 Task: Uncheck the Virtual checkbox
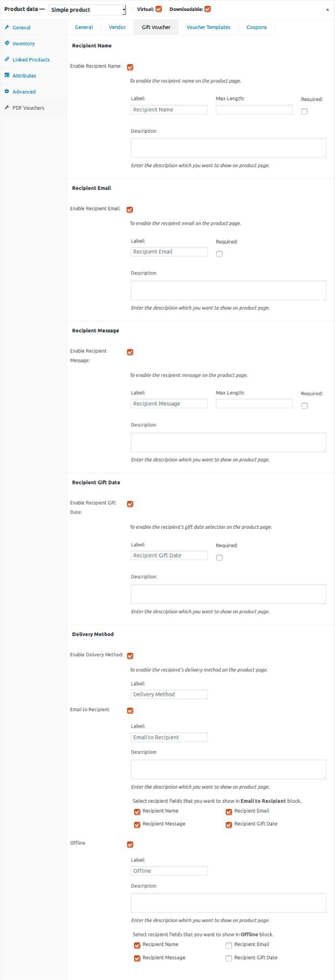tap(159, 9)
